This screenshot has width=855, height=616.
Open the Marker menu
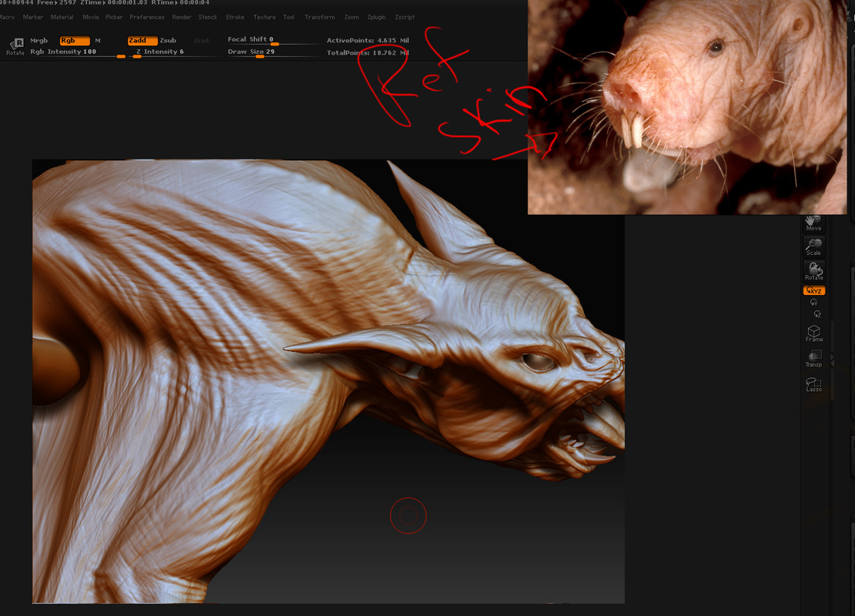(32, 17)
